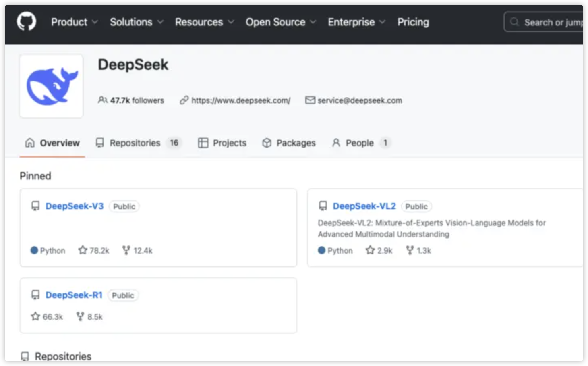Click the DeepSeek-VL2 description text

coord(432,229)
